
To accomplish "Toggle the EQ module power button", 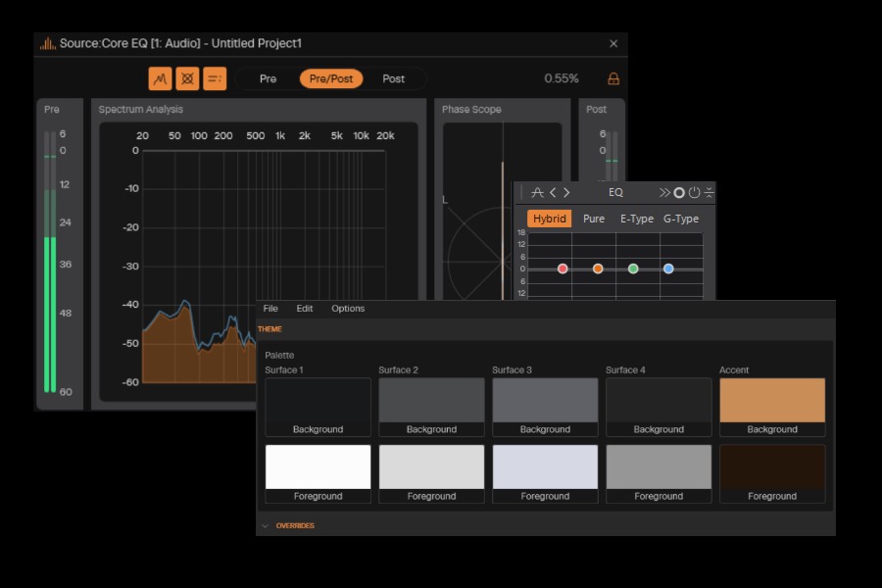I will click(x=694, y=192).
